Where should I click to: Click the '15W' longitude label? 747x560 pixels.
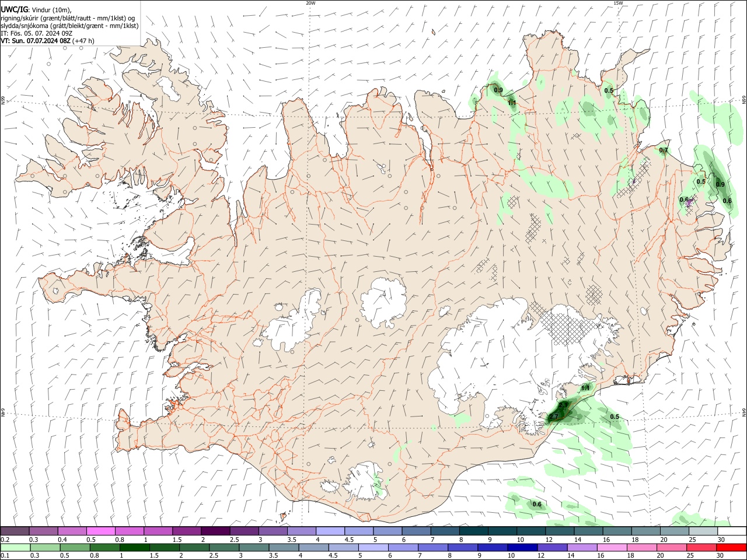[x=618, y=3]
